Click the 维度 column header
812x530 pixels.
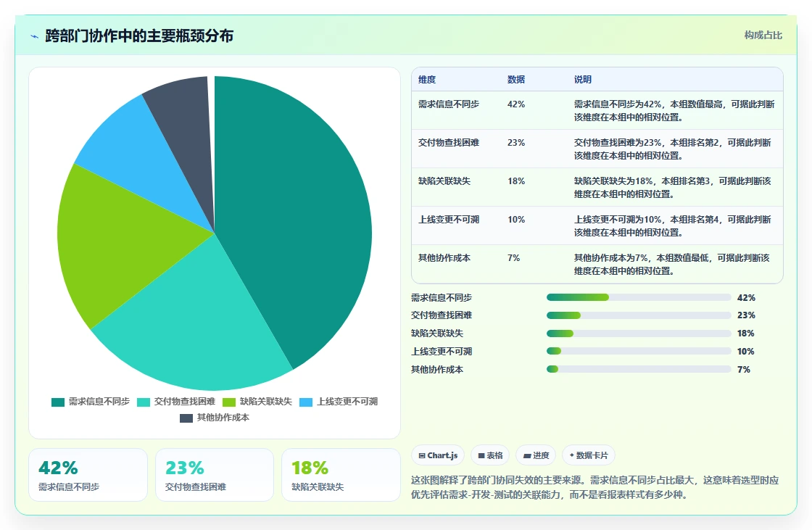click(427, 79)
